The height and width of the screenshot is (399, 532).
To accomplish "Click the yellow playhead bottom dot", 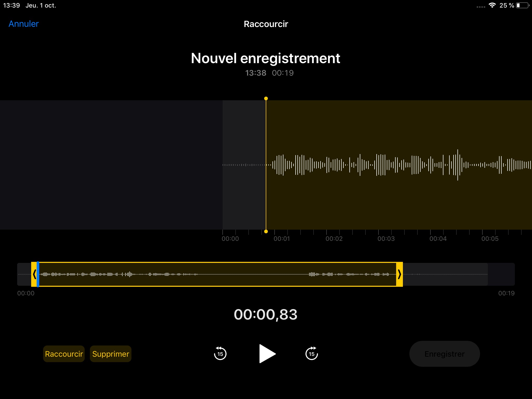I will pos(266,231).
